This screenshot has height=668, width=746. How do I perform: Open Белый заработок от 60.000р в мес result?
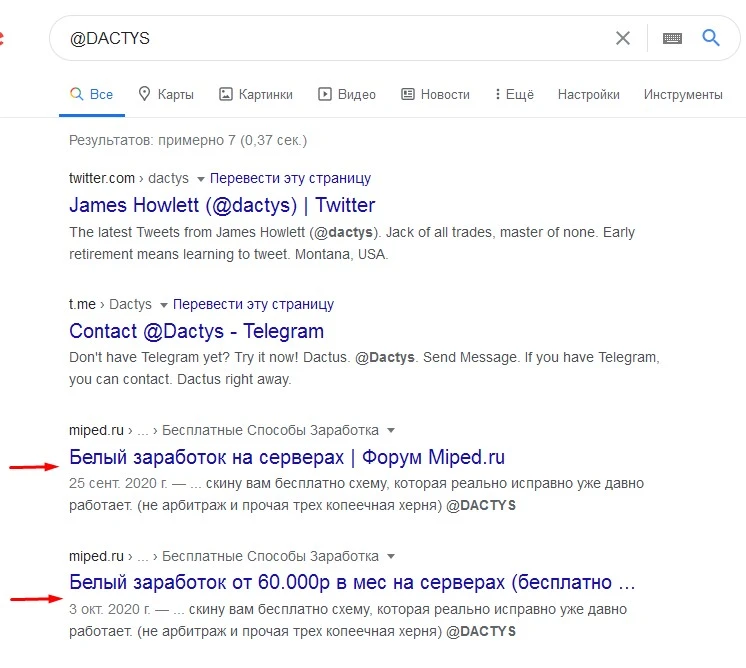(352, 582)
